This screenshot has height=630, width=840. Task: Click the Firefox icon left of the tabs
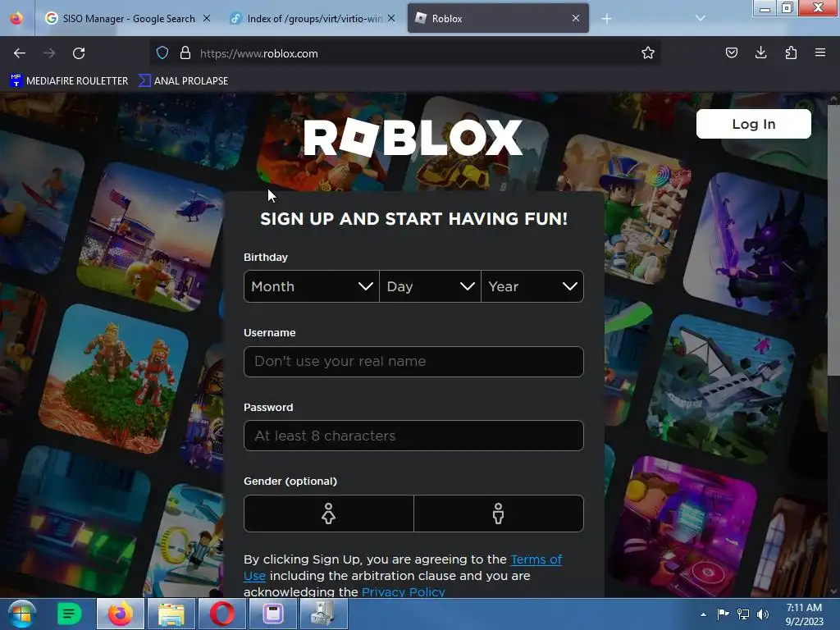pos(16,18)
